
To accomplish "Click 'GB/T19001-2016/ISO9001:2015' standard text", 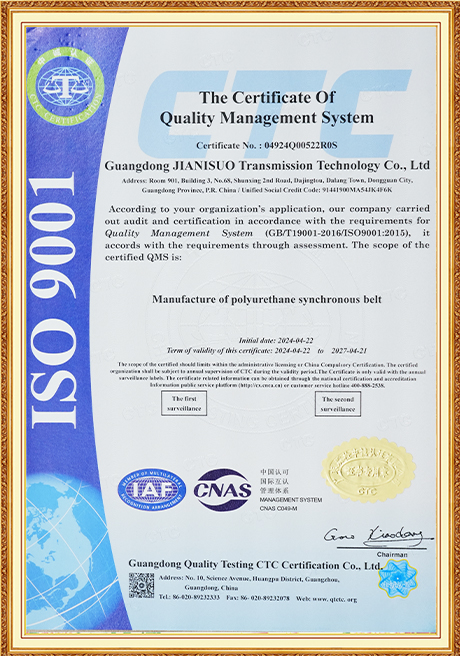I will [x=338, y=233].
